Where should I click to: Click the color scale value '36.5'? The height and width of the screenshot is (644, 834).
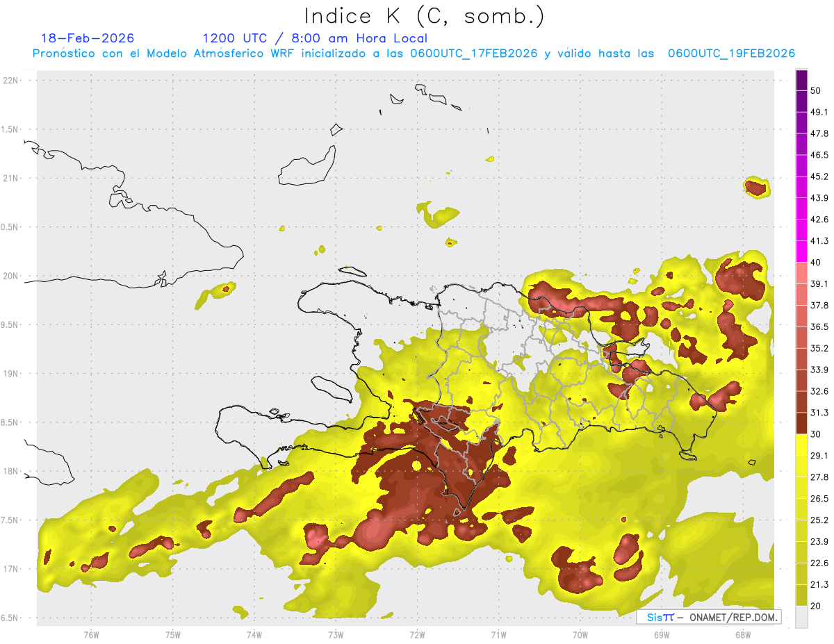819,327
